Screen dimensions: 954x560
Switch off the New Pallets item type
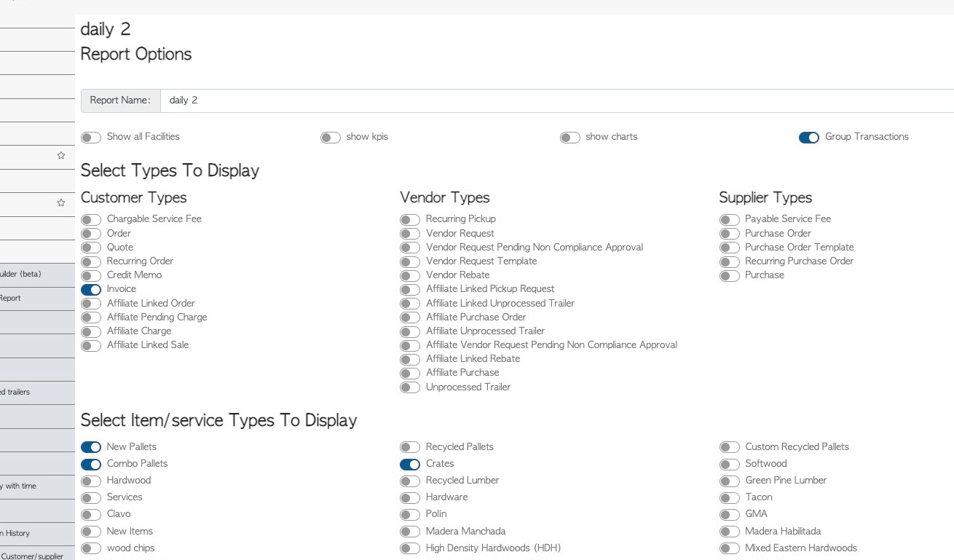91,447
